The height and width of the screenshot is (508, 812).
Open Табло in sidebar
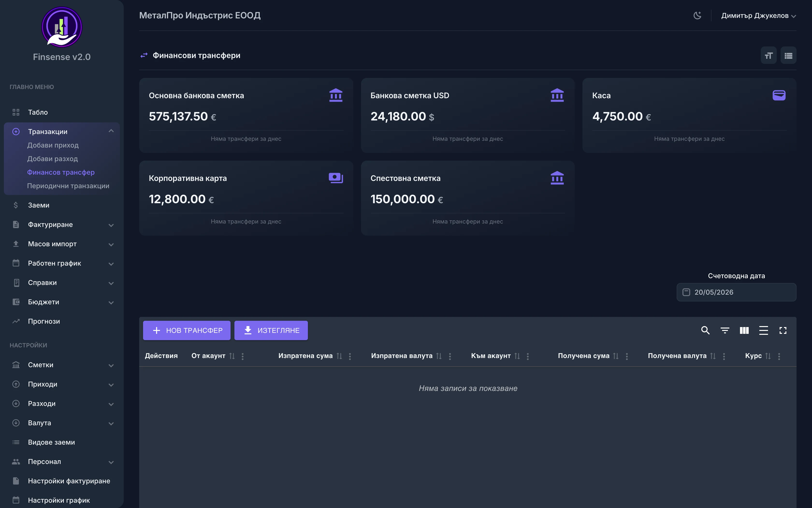point(62,112)
